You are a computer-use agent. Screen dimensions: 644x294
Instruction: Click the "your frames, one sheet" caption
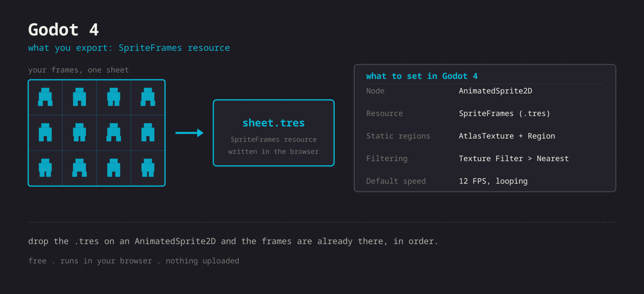point(78,70)
